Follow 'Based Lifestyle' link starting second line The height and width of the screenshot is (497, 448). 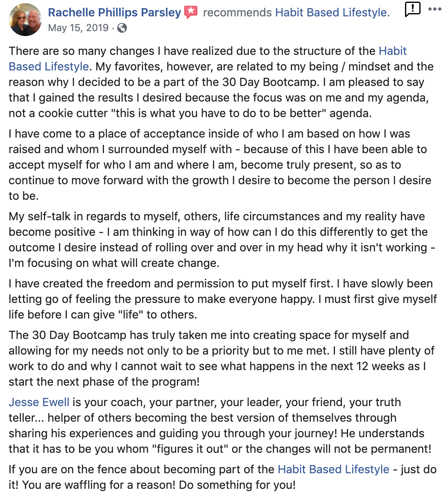(x=49, y=66)
